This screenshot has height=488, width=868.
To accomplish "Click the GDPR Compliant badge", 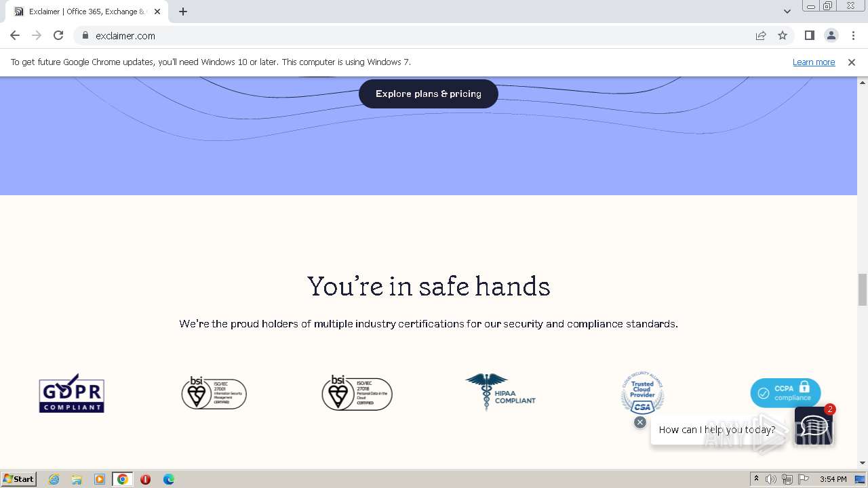I will point(71,393).
